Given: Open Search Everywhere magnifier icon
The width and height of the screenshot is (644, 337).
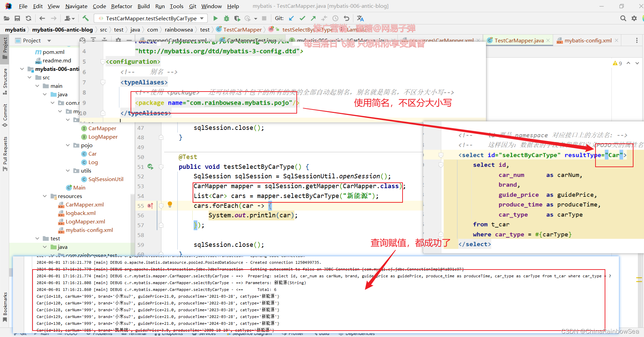Looking at the screenshot, I should (x=623, y=18).
